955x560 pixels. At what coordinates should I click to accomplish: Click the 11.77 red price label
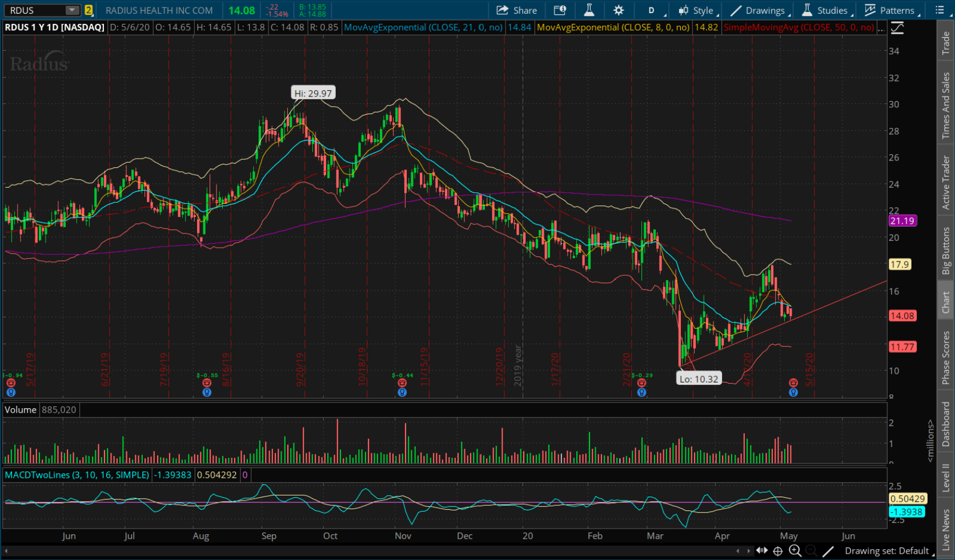tap(902, 347)
